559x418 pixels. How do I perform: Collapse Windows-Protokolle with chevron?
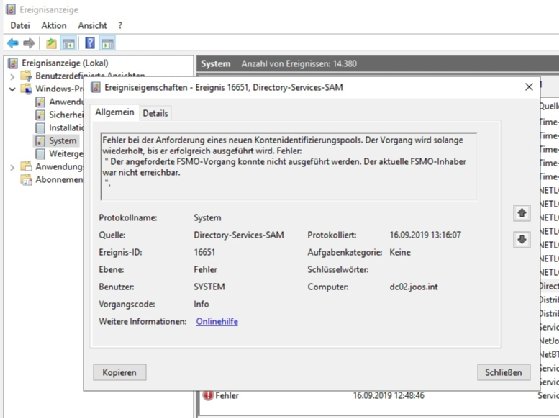(x=12, y=89)
